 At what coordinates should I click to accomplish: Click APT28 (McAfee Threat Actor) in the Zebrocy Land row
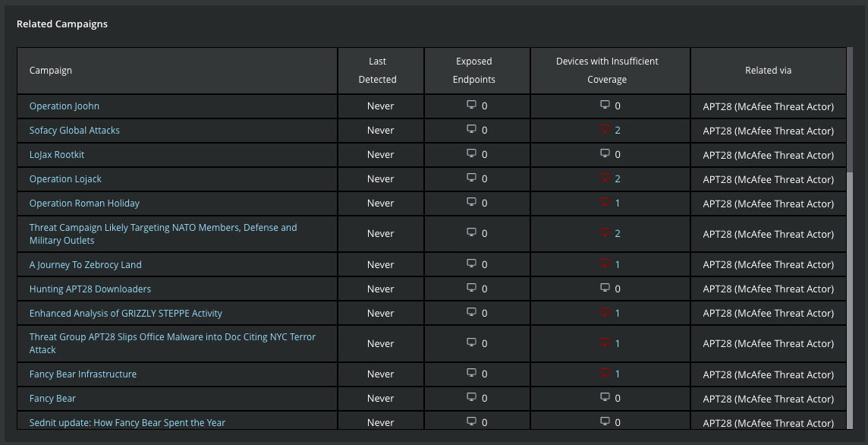pos(769,266)
